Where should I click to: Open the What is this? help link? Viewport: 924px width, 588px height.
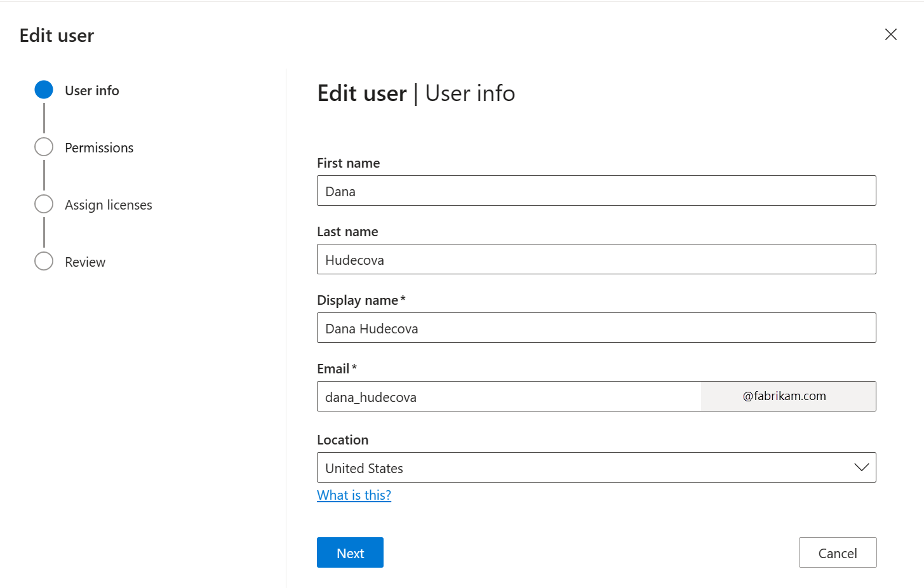[354, 495]
